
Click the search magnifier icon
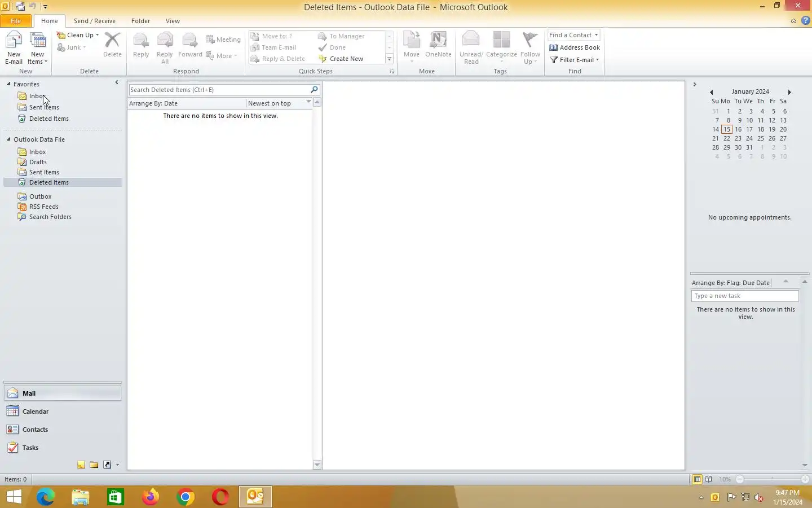pos(315,90)
